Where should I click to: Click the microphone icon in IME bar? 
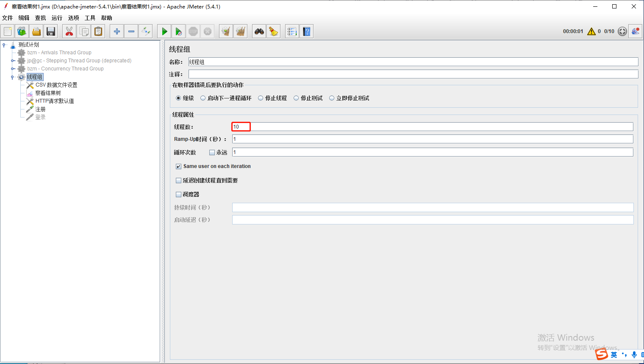[634, 355]
